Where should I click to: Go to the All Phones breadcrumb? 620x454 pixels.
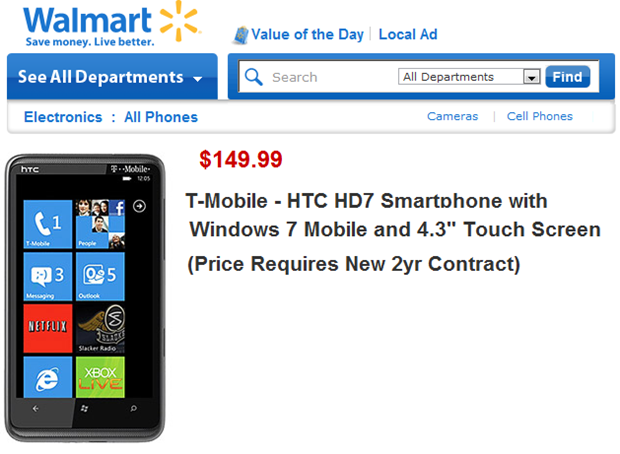point(161,117)
